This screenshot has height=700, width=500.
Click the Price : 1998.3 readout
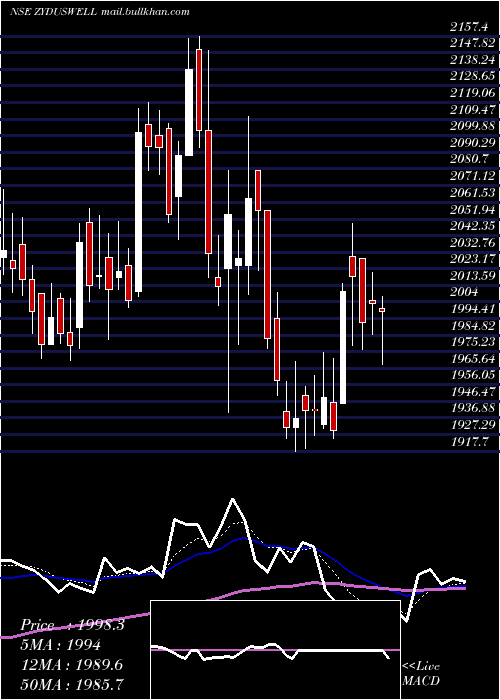(72, 625)
